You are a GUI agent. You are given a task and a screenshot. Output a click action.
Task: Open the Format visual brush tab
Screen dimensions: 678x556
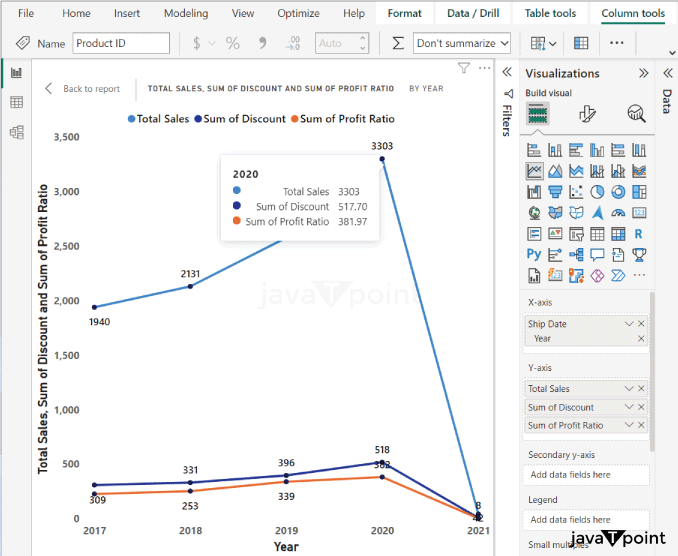pyautogui.click(x=587, y=114)
